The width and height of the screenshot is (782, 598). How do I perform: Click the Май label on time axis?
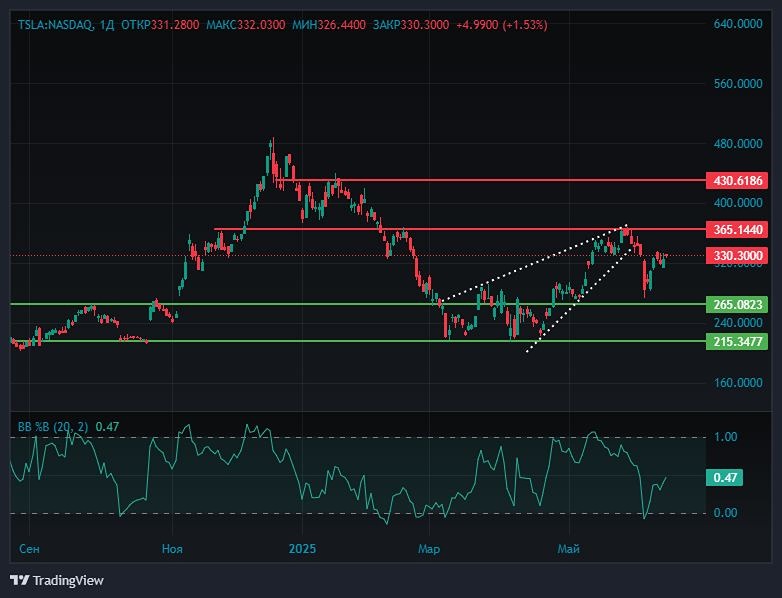pyautogui.click(x=569, y=549)
